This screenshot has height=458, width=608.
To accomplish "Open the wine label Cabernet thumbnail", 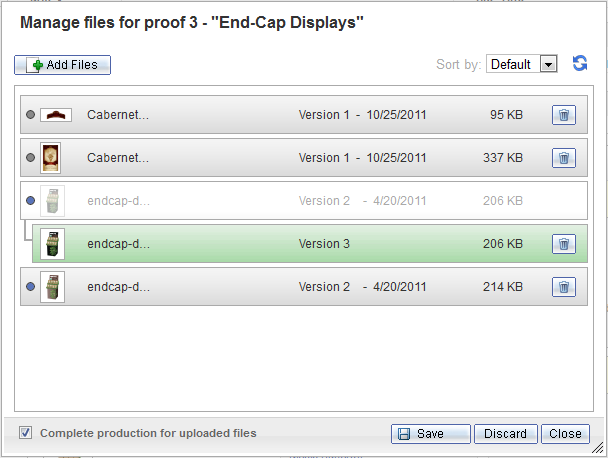I will (x=51, y=158).
